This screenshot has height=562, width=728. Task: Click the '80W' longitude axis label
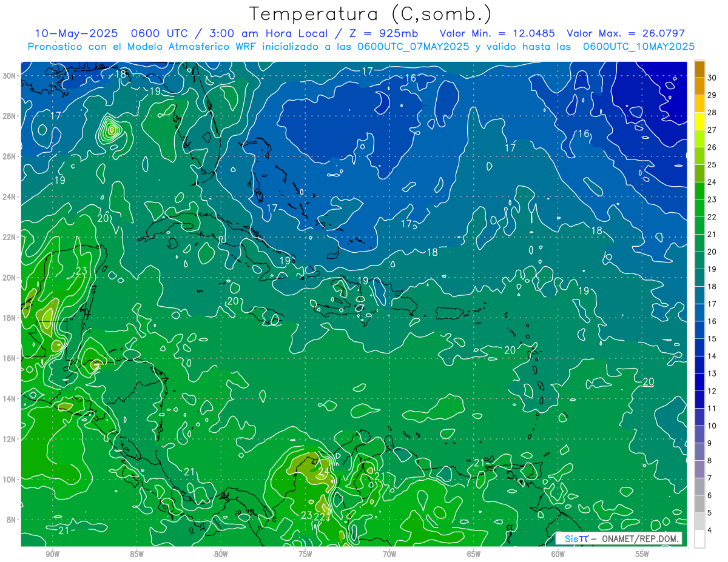point(221,554)
